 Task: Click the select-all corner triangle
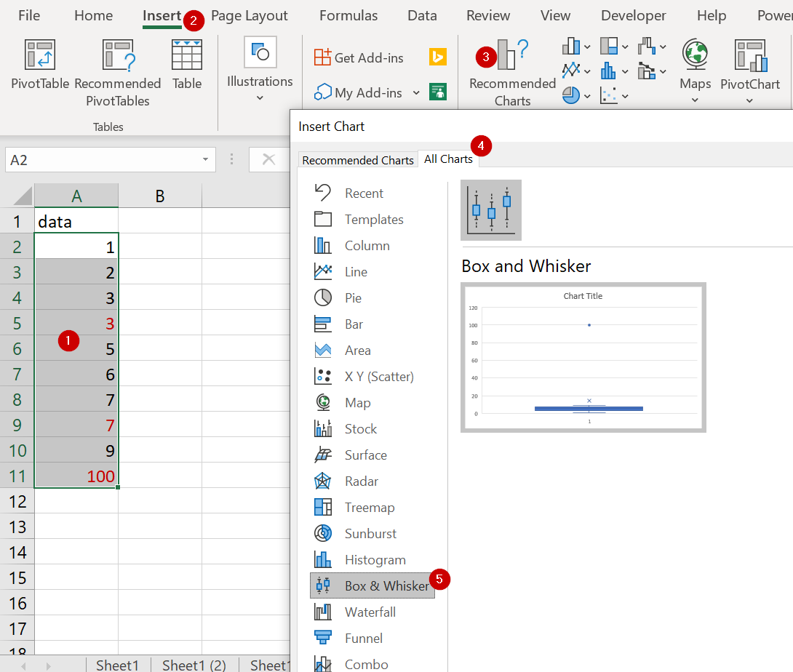click(x=23, y=196)
